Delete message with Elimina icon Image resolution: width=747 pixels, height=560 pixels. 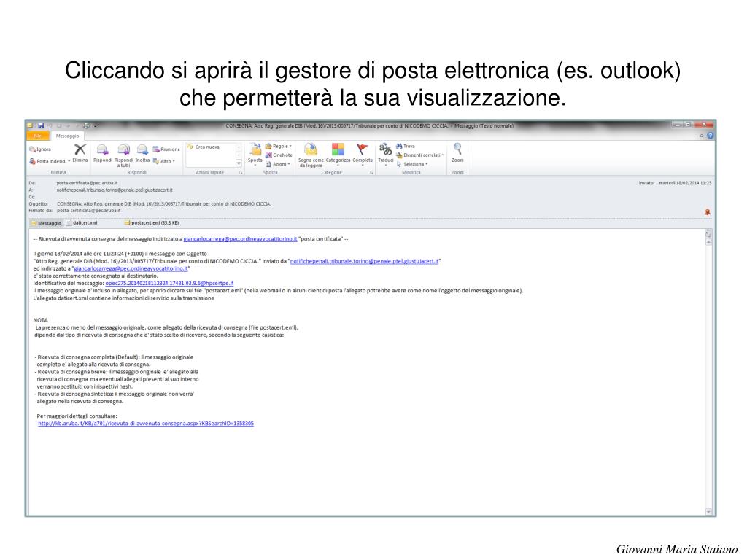click(80, 153)
